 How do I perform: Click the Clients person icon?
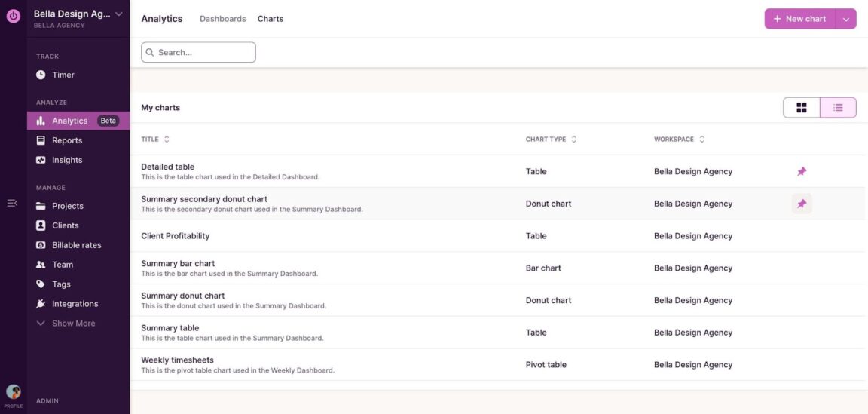point(41,225)
